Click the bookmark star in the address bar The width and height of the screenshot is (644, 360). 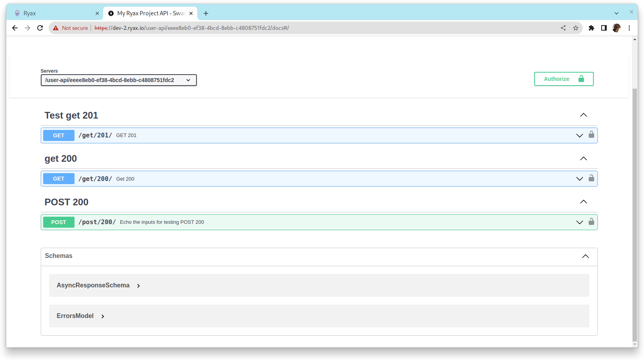point(576,28)
